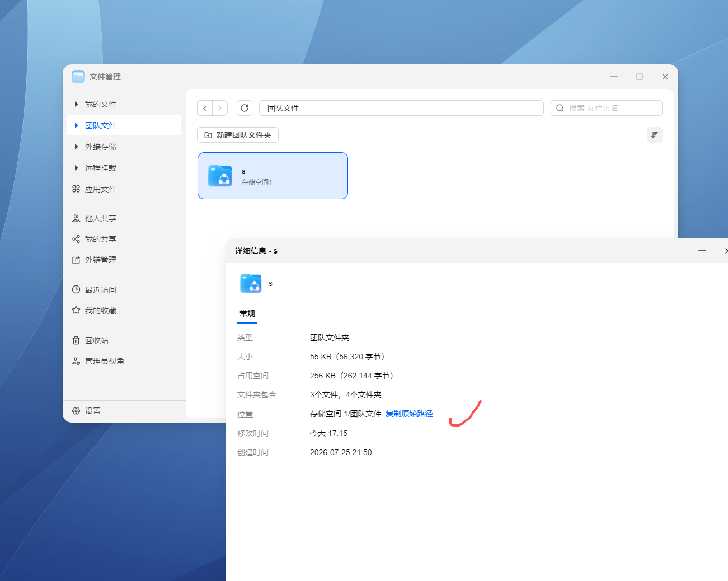
Task: Open the sort order options icon
Action: coord(655,135)
